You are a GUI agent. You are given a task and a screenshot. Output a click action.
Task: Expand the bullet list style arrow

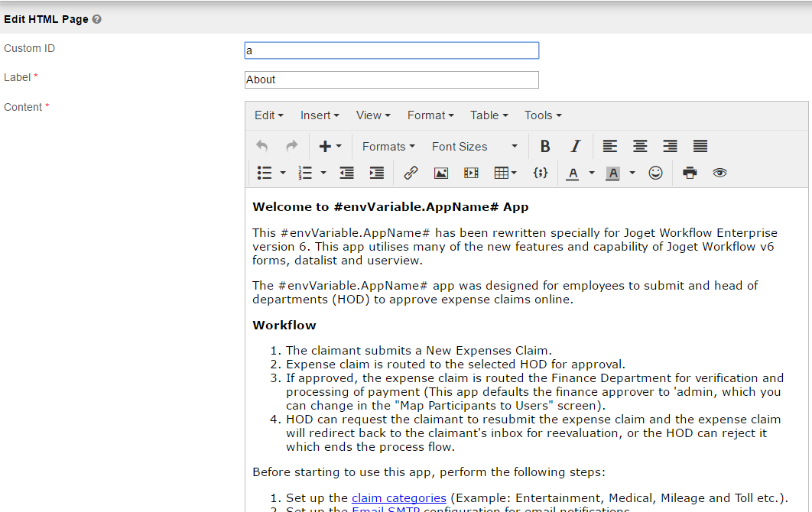tap(283, 173)
